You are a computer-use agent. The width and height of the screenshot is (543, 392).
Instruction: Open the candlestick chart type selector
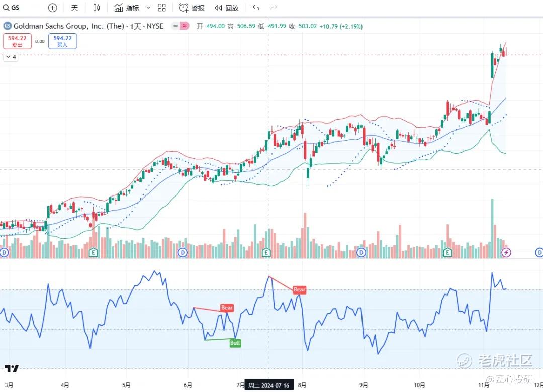(96, 8)
